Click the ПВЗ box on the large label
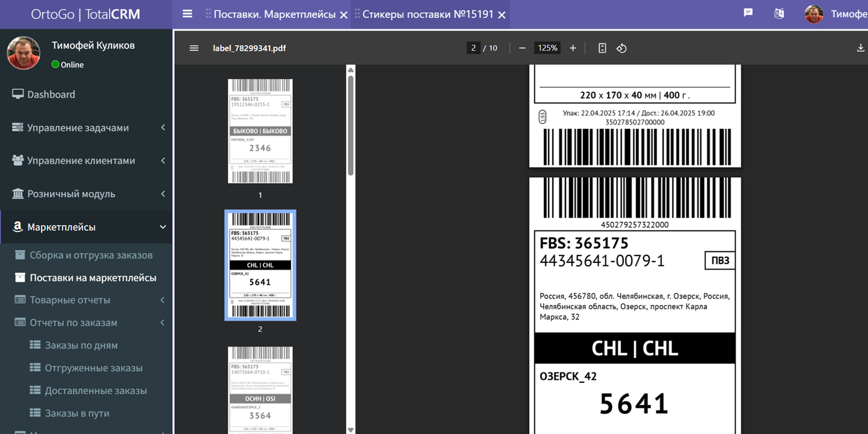 point(720,260)
